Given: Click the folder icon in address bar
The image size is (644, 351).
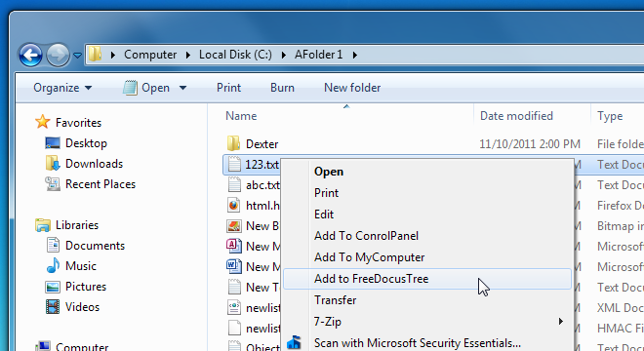Looking at the screenshot, I should pyautogui.click(x=96, y=55).
